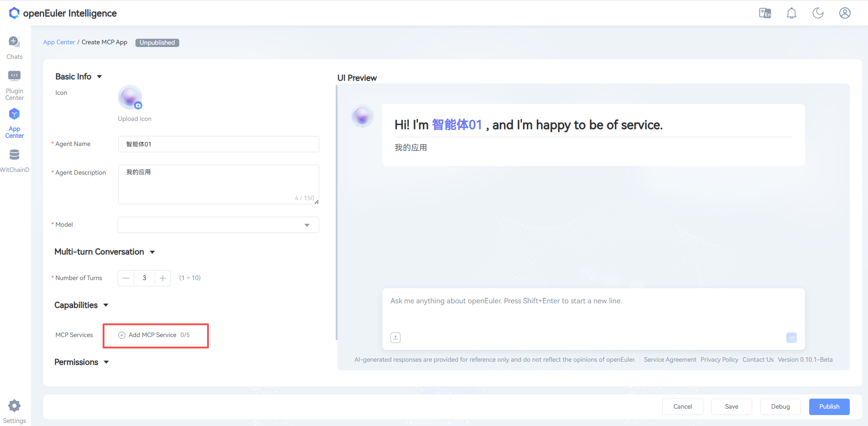The width and height of the screenshot is (868, 426).
Task: Open the Contact Us link
Action: click(x=758, y=360)
